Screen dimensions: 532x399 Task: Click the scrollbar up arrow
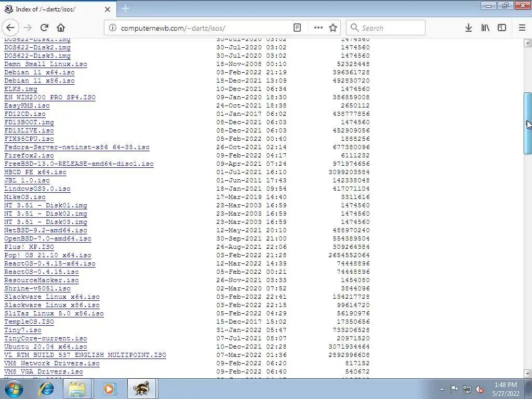[x=528, y=43]
